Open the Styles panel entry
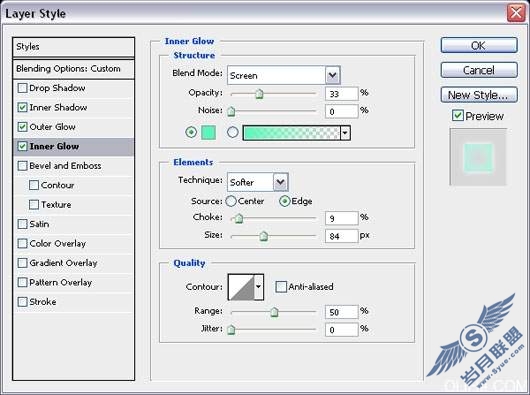Image resolution: width=530 pixels, height=395 pixels. (73, 47)
